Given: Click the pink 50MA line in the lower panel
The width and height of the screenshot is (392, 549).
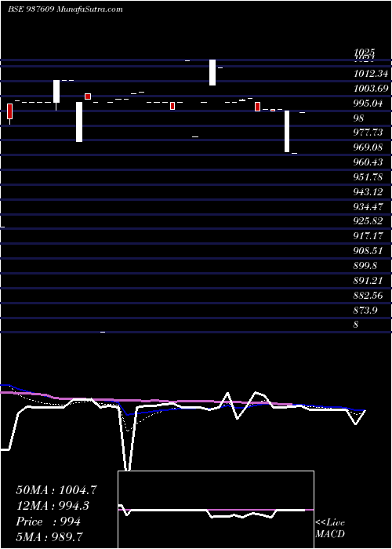Looking at the screenshot, I should pos(147,400).
